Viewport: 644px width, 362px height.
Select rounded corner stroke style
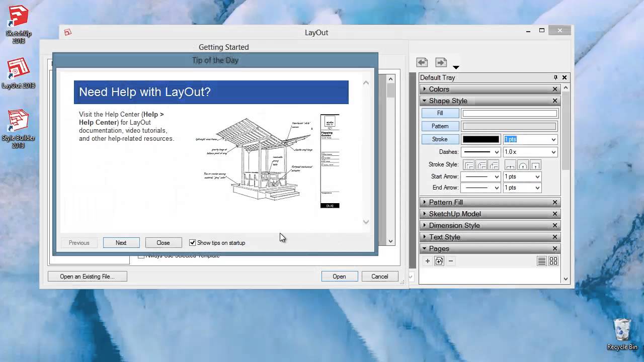click(x=481, y=165)
